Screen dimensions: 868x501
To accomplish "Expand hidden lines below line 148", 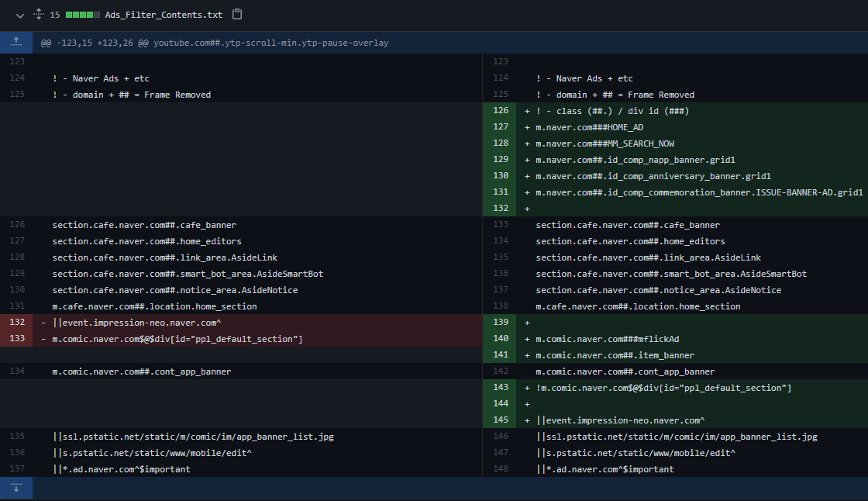I will 16,488.
